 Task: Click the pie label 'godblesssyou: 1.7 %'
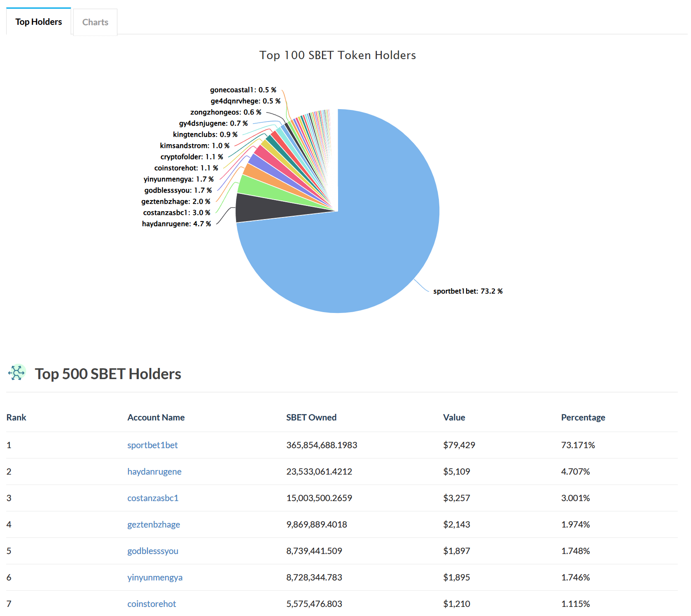178,190
